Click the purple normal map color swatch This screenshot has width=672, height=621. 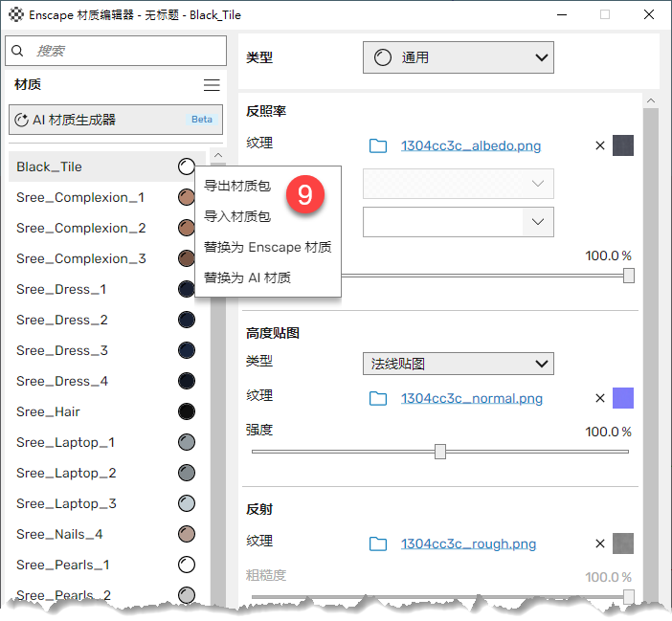point(622,399)
